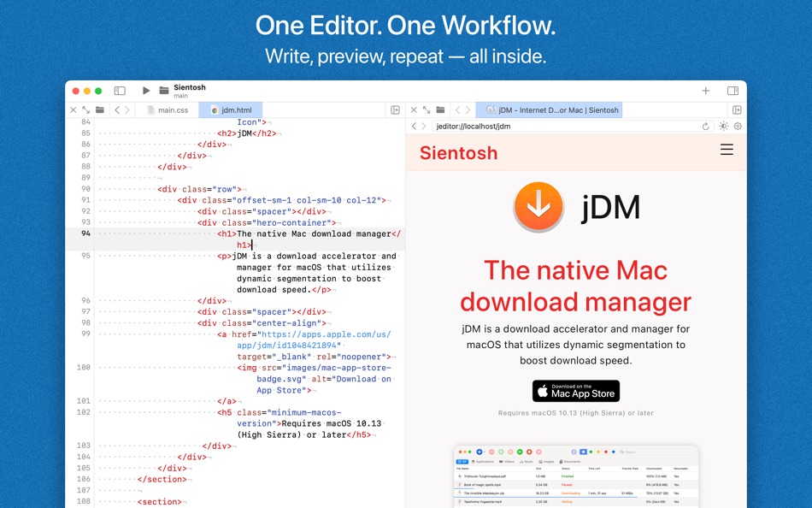Screen dimensions: 812x508
Task: Click the 'jDM' title text in preview
Action: pos(611,207)
